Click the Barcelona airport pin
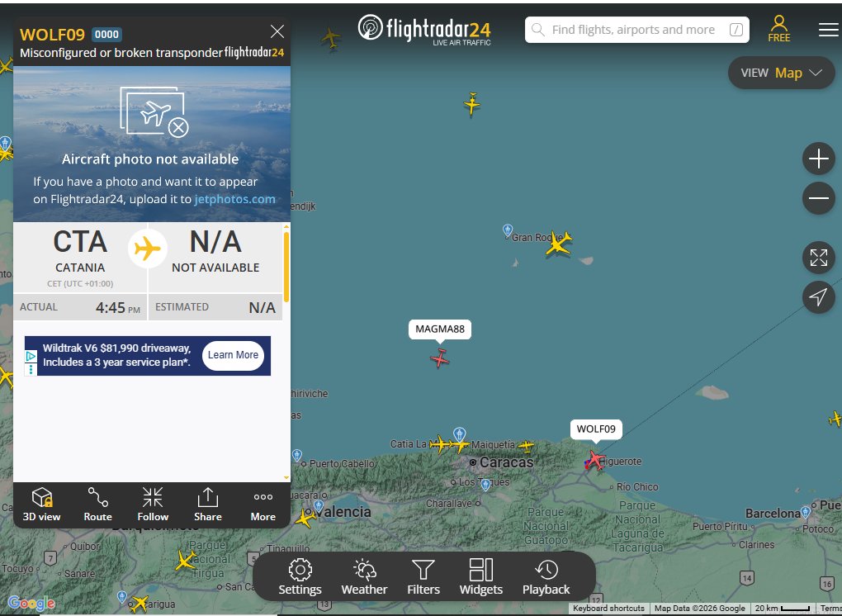Viewport: 842px width, 616px height. click(x=805, y=512)
